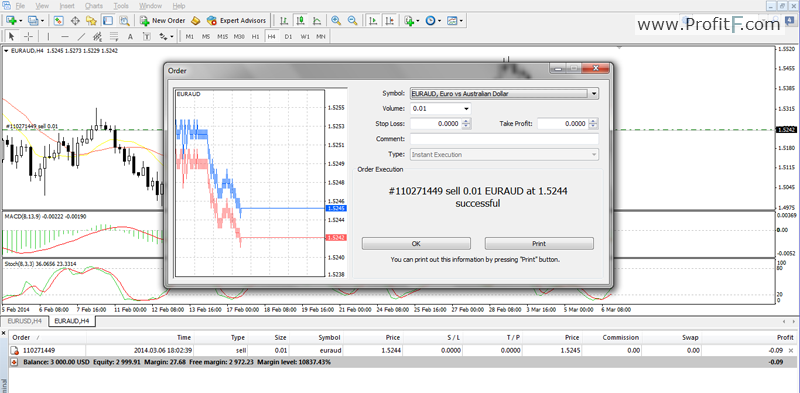Select order row 110271449 in terminal

402,351
